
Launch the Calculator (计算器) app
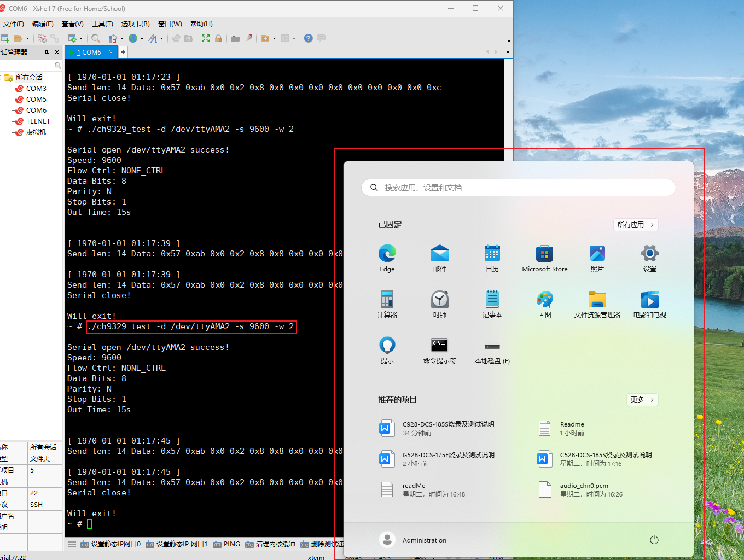[x=387, y=305]
